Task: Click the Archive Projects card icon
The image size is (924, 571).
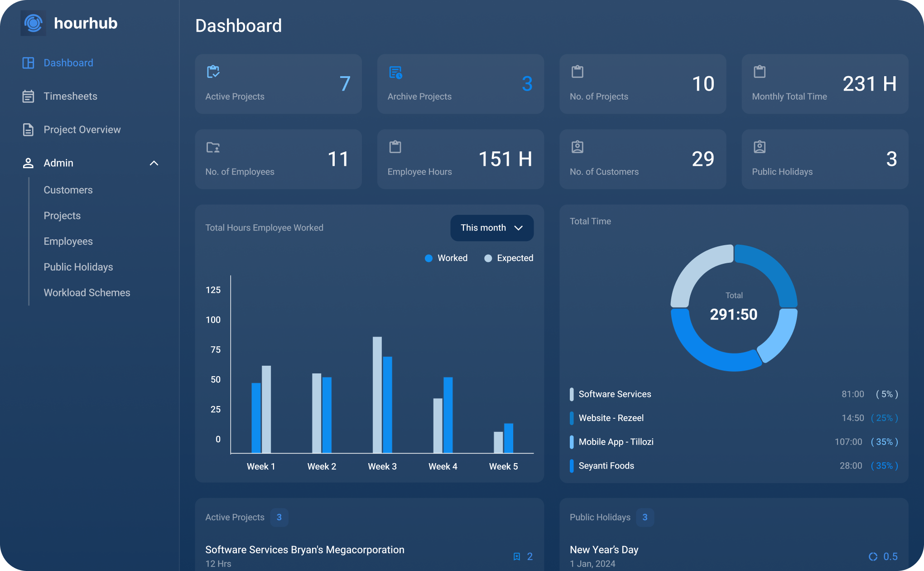Action: (395, 72)
